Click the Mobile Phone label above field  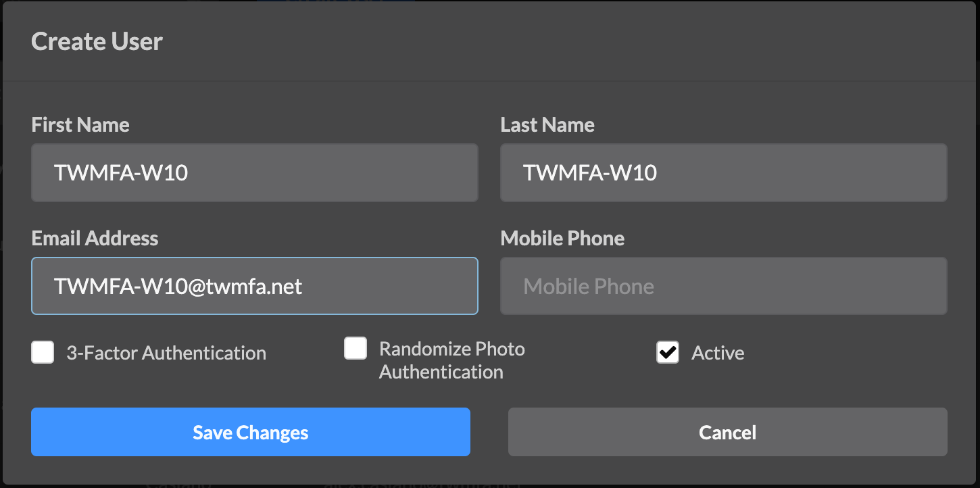(562, 239)
